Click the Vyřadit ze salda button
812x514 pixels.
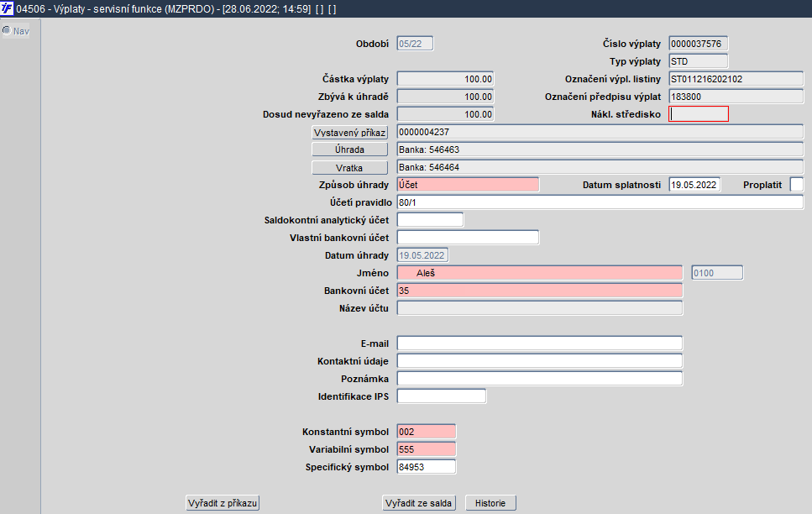[x=419, y=503]
